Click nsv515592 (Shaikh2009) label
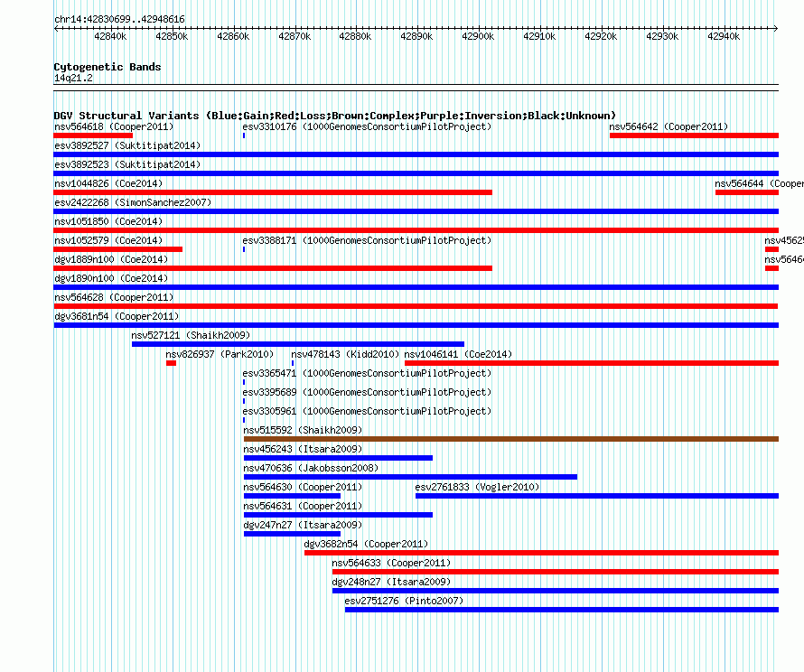The height and width of the screenshot is (672, 804). (303, 430)
